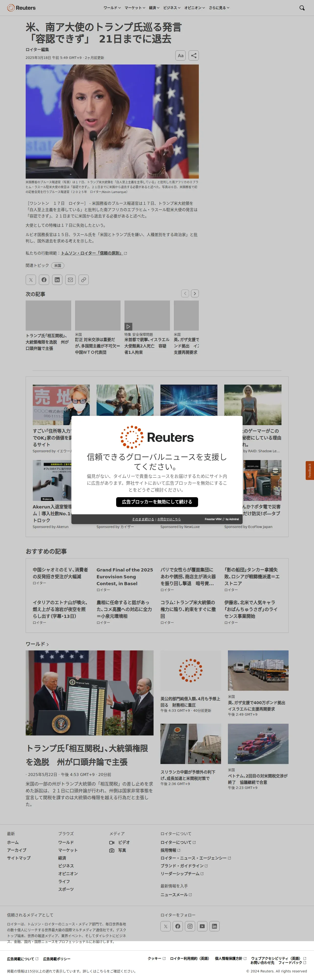Image resolution: width=314 pixels, height=980 pixels.
Task: Open the Aa text size button
Action: pyautogui.click(x=180, y=55)
